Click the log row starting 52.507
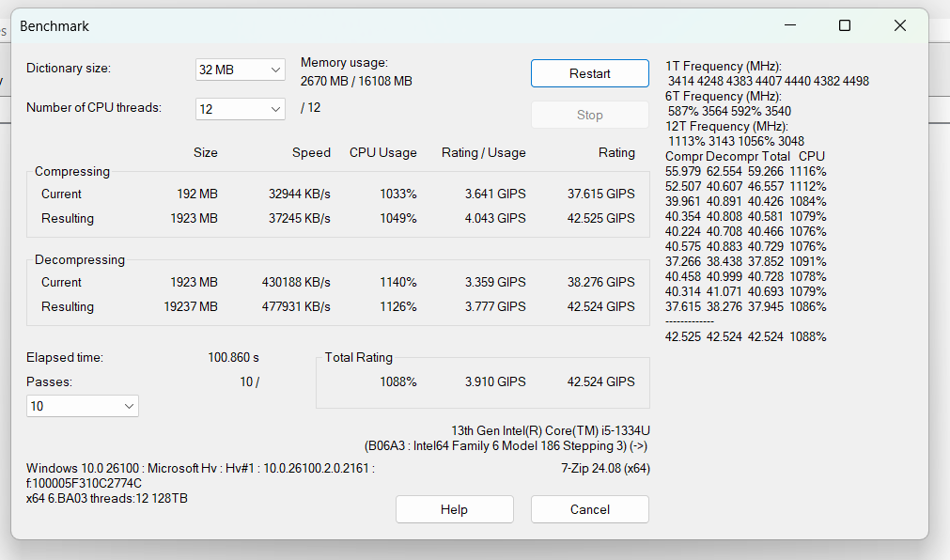 pyautogui.click(x=746, y=187)
